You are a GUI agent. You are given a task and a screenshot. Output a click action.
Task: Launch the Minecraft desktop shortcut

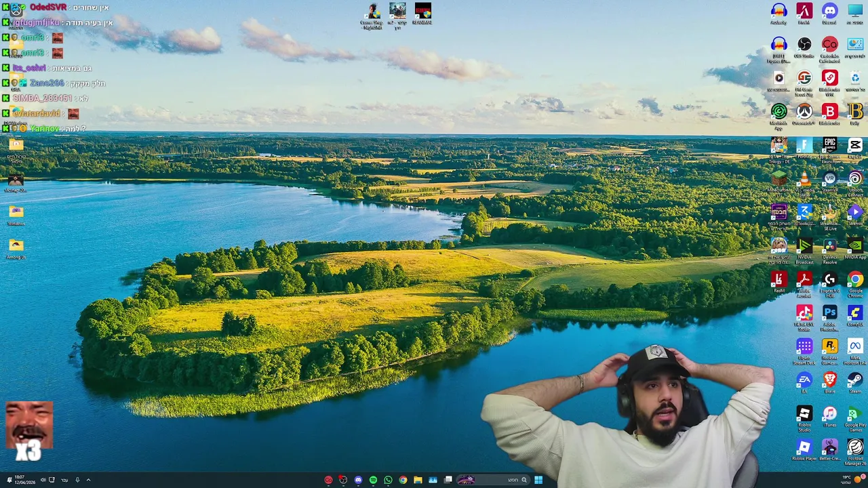pos(778,180)
